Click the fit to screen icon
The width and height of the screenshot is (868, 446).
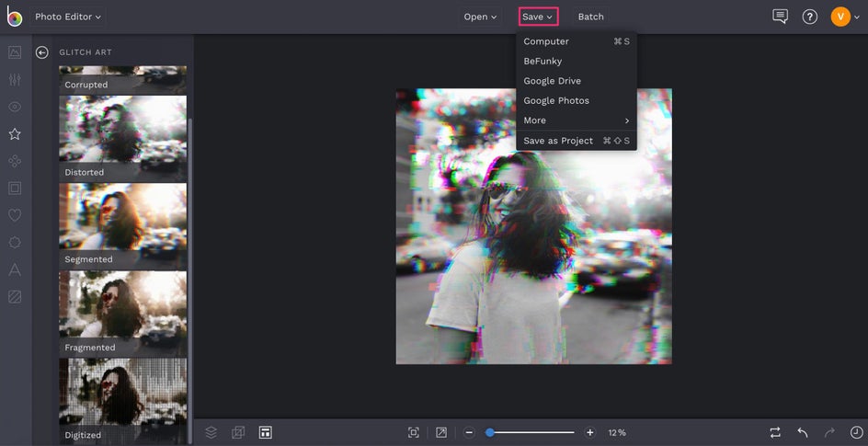[414, 433]
